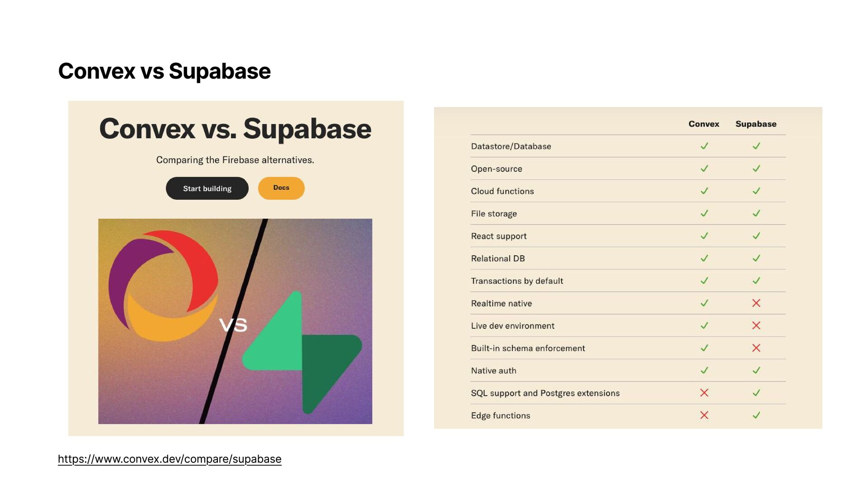Click the green Supabase lightning bolt logo

click(x=302, y=352)
